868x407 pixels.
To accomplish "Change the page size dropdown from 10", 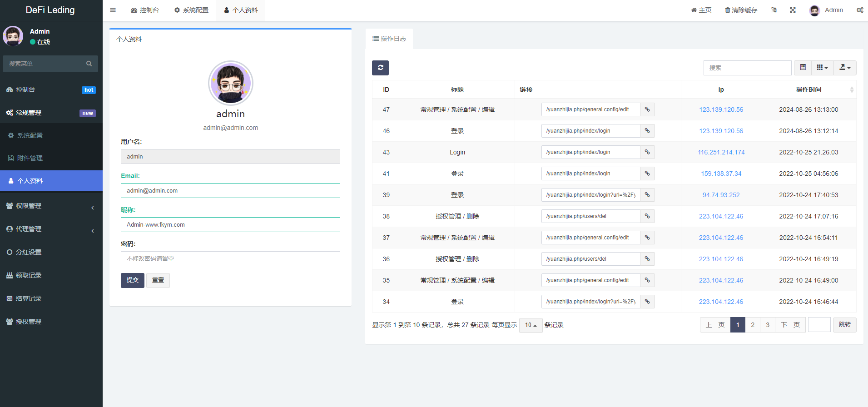I will (x=531, y=325).
